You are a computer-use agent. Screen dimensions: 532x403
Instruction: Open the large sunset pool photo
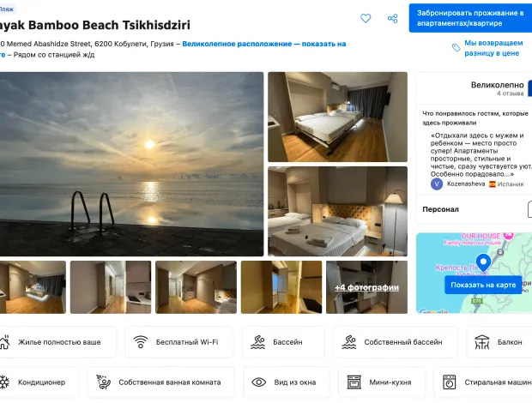[130, 163]
